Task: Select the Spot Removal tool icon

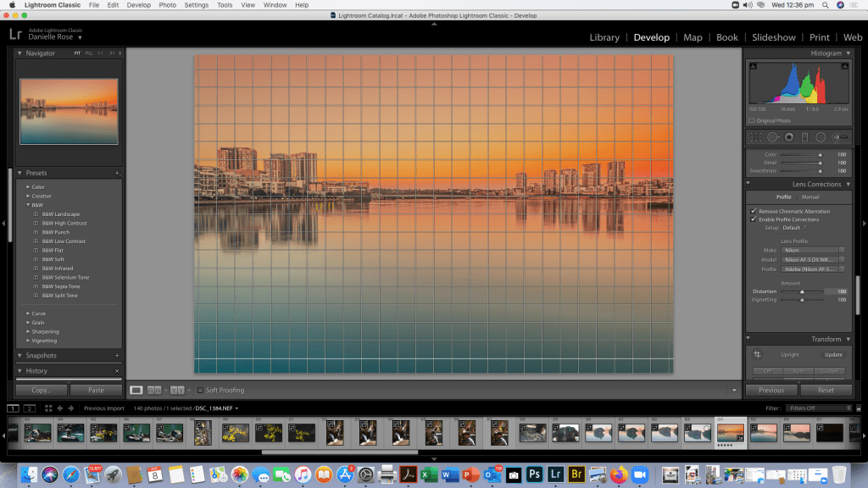Action: pyautogui.click(x=772, y=136)
